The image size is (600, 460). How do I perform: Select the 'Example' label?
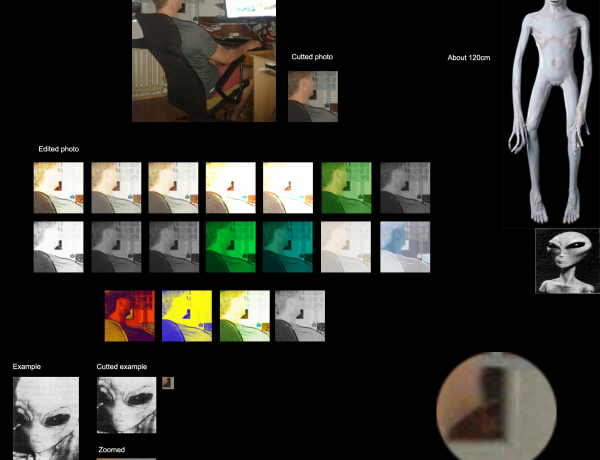click(27, 367)
